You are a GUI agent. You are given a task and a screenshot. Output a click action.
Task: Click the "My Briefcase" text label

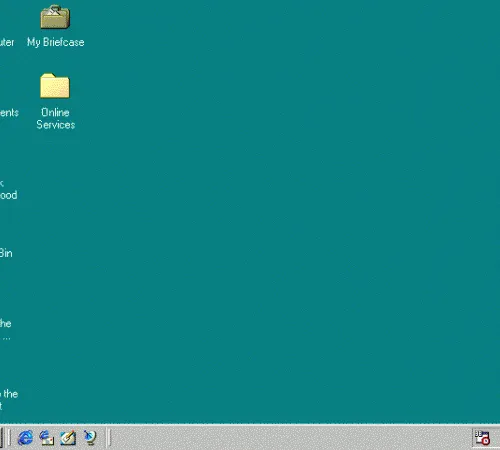pos(56,42)
